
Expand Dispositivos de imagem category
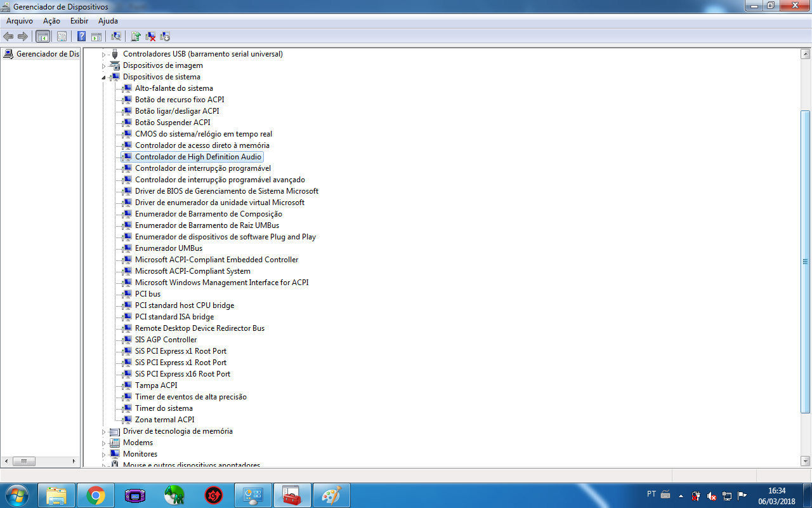pos(104,66)
